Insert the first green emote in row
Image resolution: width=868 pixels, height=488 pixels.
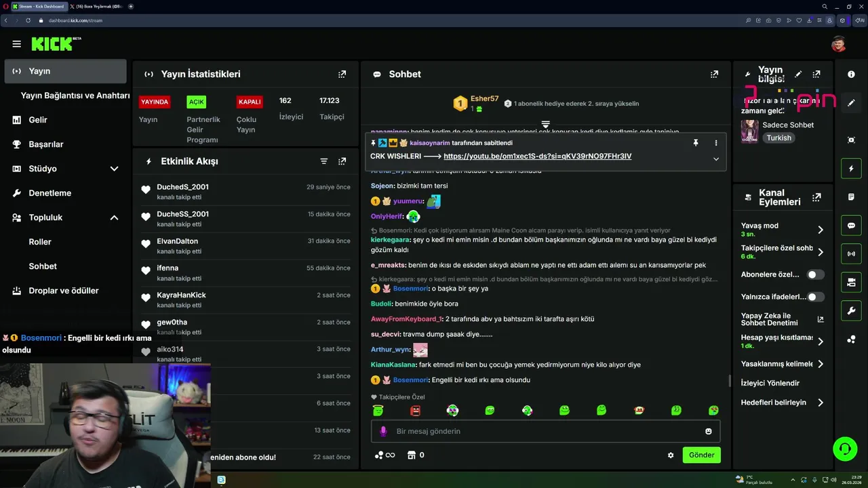pos(378,410)
